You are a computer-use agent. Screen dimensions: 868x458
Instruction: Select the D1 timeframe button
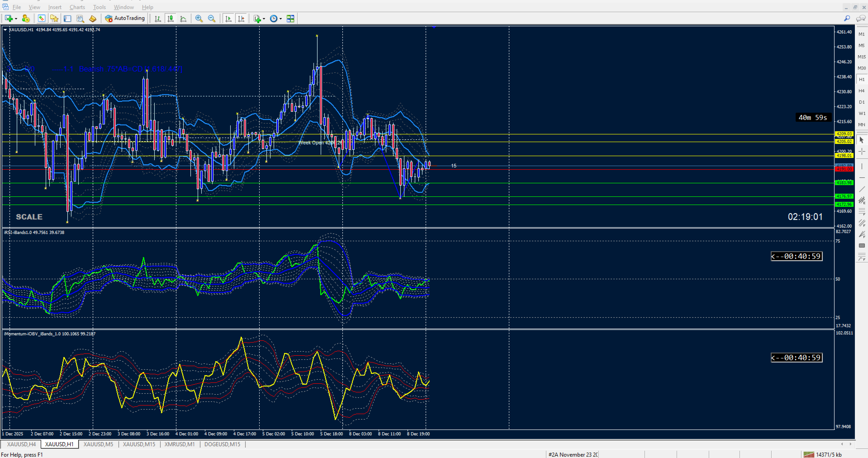point(862,102)
